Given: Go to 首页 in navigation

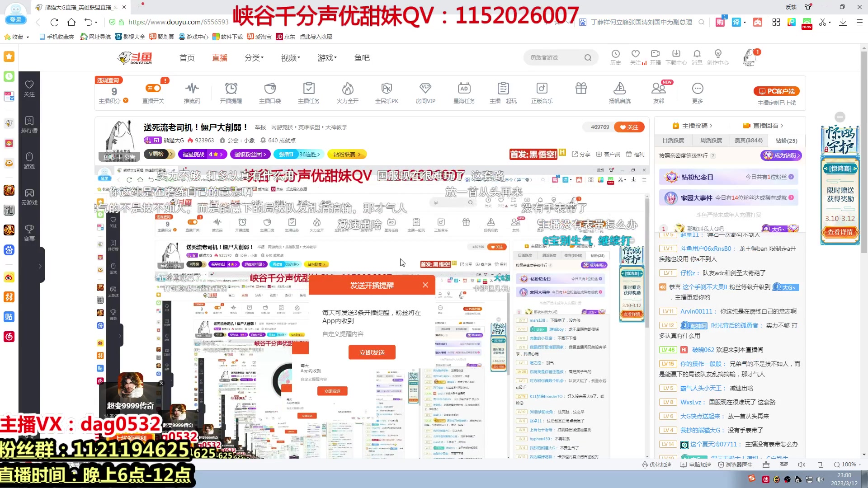Looking at the screenshot, I should (x=187, y=58).
